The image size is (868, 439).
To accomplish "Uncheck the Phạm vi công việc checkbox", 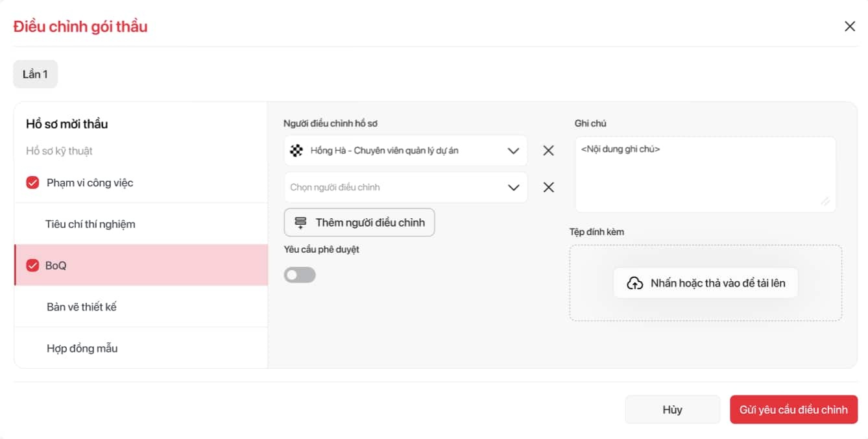I will pos(33,183).
